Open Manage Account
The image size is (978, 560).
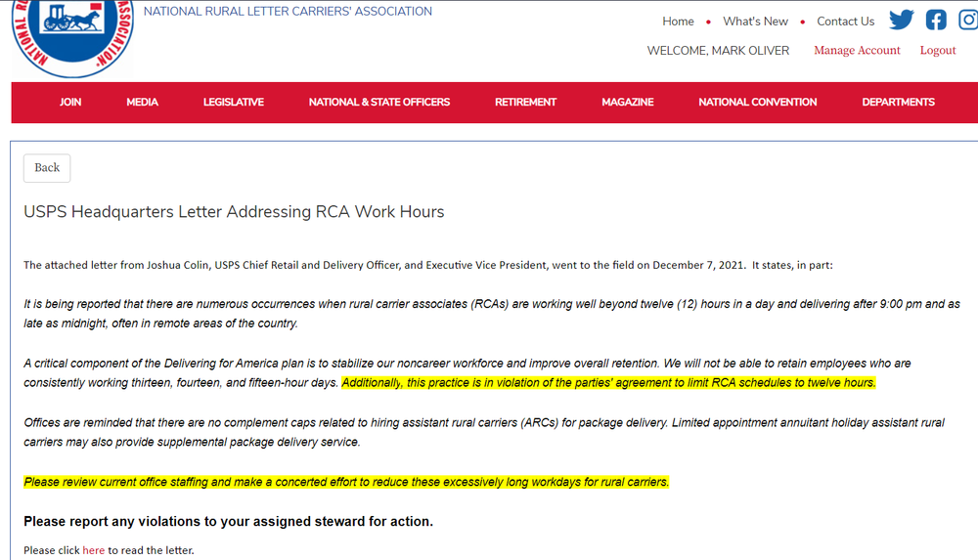click(x=857, y=51)
